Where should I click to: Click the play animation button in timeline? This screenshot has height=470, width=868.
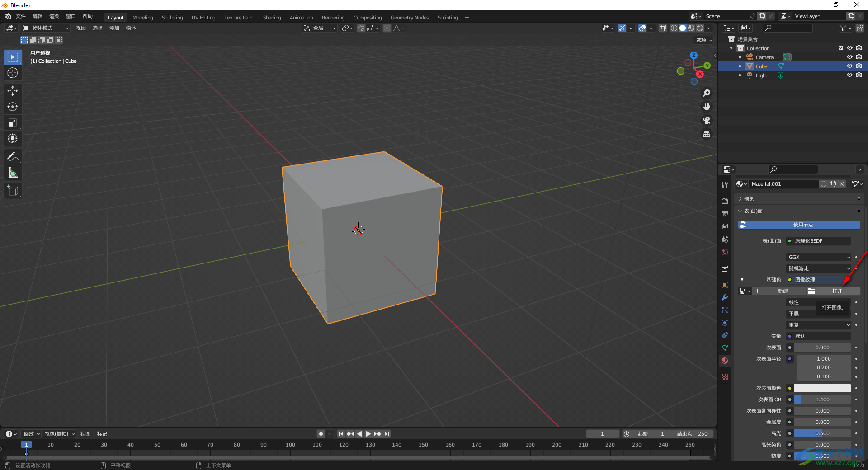click(368, 434)
